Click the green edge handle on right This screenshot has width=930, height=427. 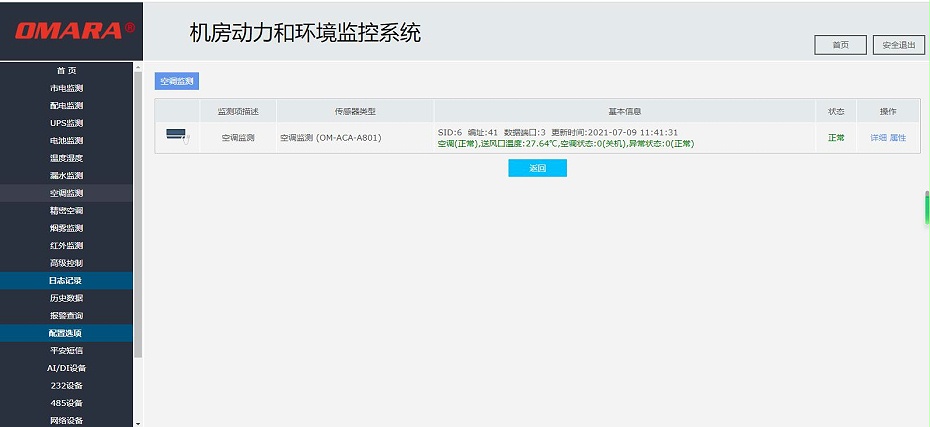[x=926, y=208]
